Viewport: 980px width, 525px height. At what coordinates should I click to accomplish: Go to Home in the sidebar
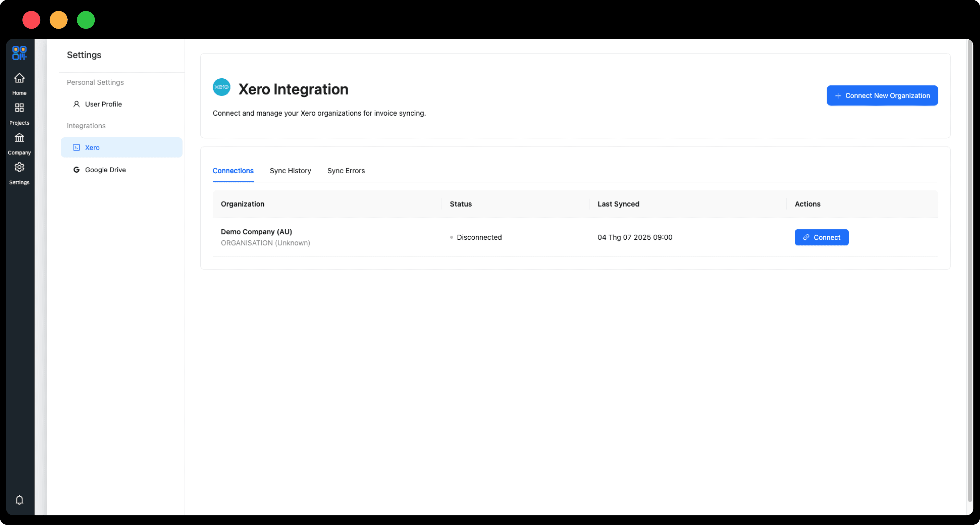point(19,84)
